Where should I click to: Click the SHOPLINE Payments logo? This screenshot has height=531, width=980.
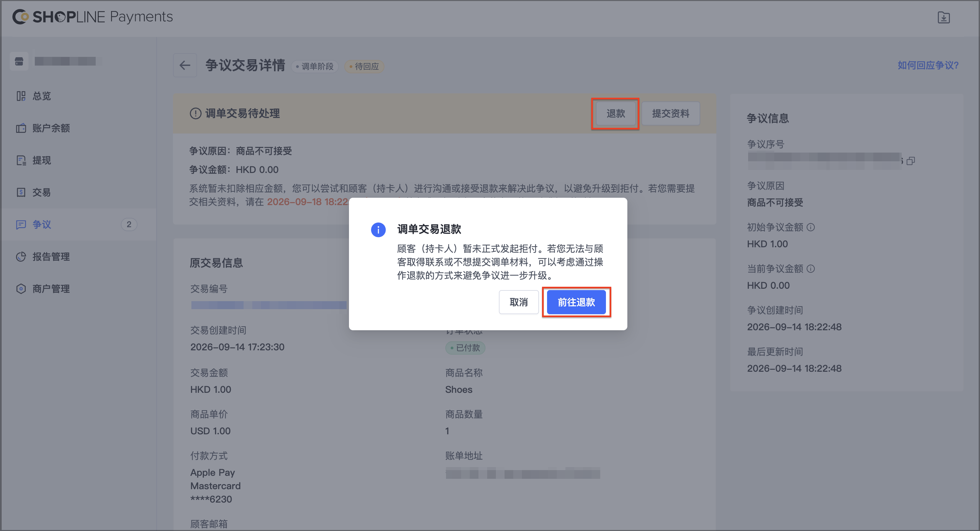coord(92,17)
